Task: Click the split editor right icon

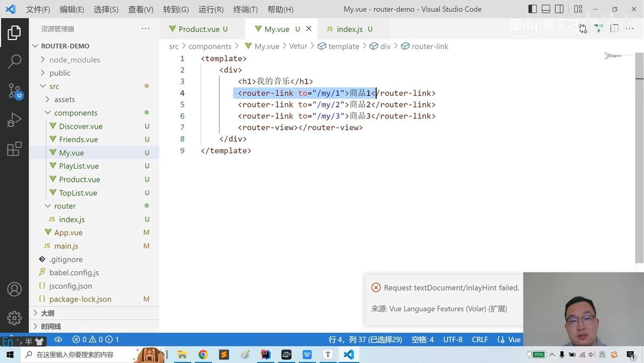Action: 614,28
